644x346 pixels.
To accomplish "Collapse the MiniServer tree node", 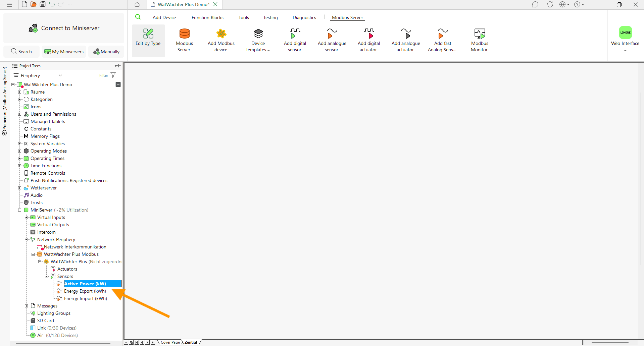I will click(x=19, y=210).
